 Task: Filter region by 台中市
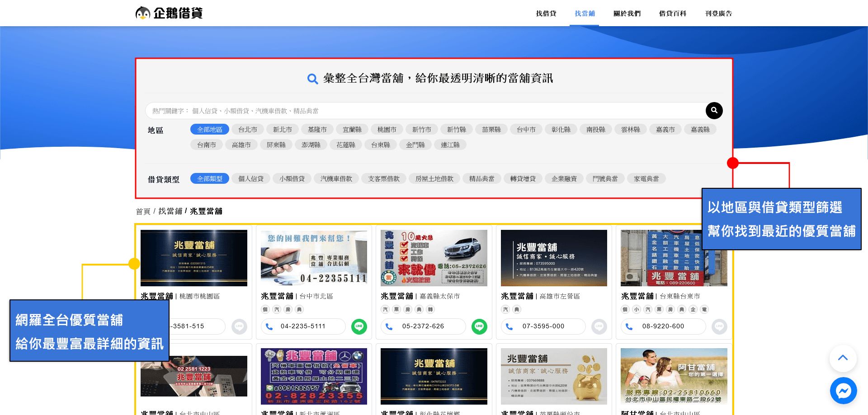pyautogui.click(x=526, y=130)
